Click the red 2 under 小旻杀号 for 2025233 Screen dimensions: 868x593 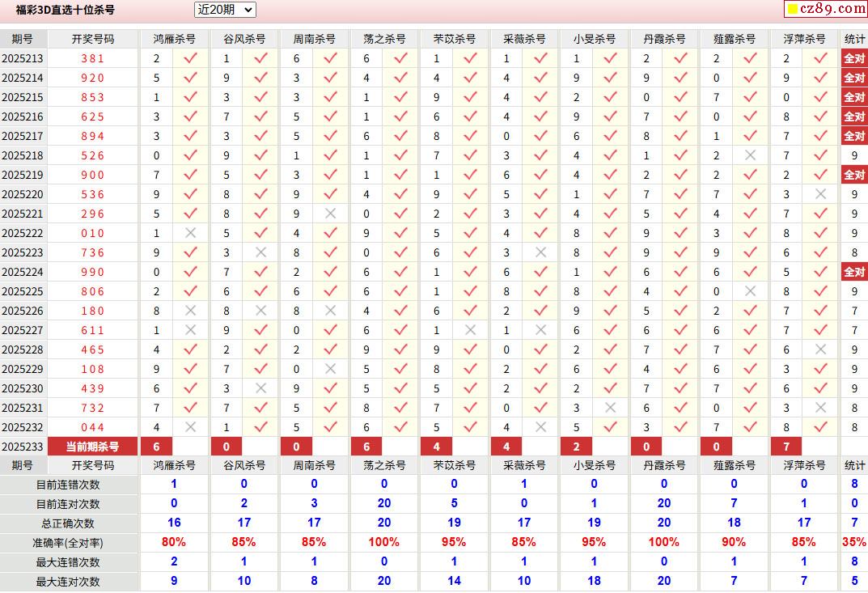pos(576,447)
